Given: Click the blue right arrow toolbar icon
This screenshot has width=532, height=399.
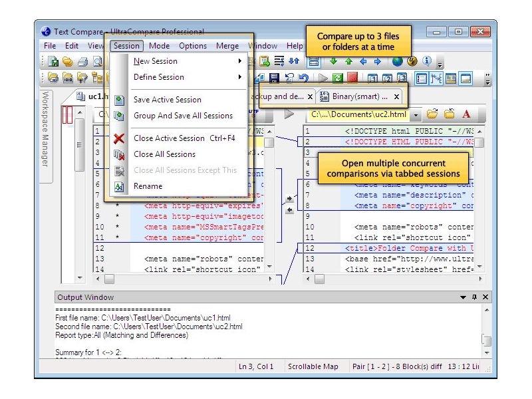Looking at the screenshot, I should pyautogui.click(x=378, y=61).
